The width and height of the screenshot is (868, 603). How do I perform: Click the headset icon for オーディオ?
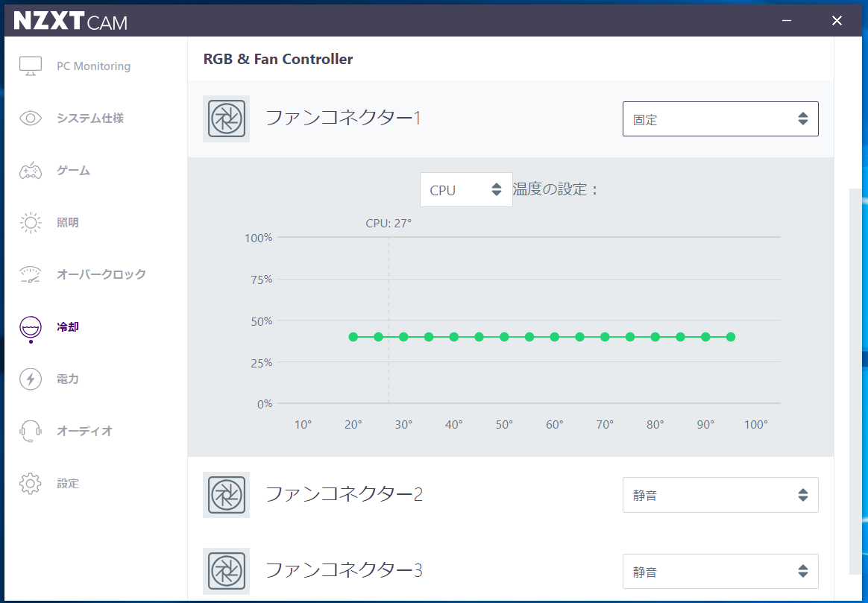pyautogui.click(x=31, y=431)
